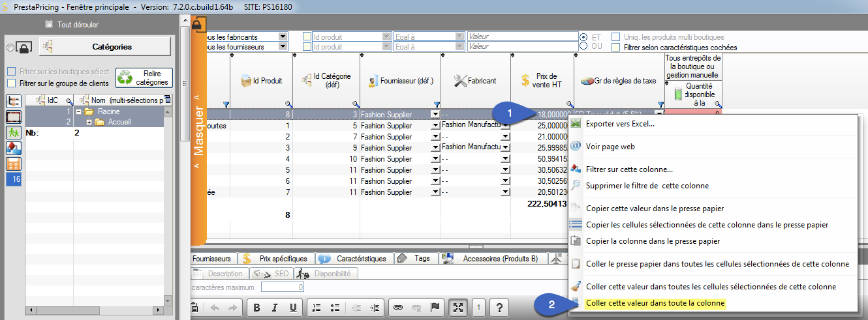Click the bold formatting icon

257,308
